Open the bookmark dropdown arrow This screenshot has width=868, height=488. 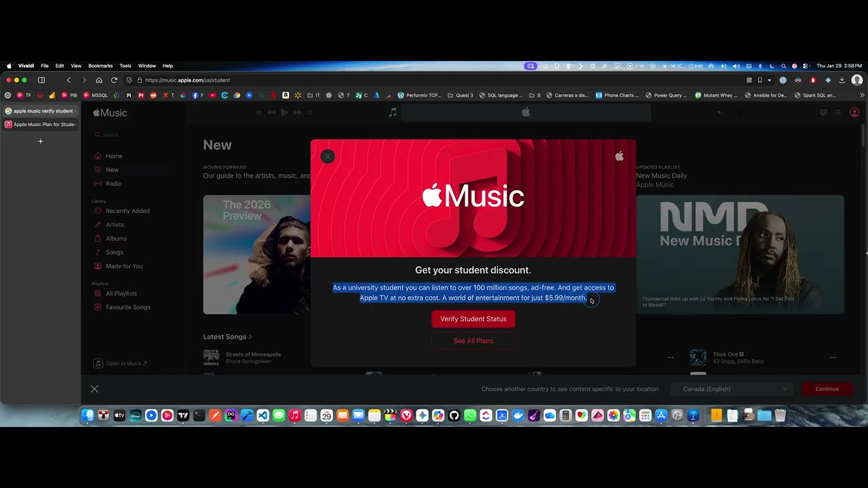pos(770,80)
